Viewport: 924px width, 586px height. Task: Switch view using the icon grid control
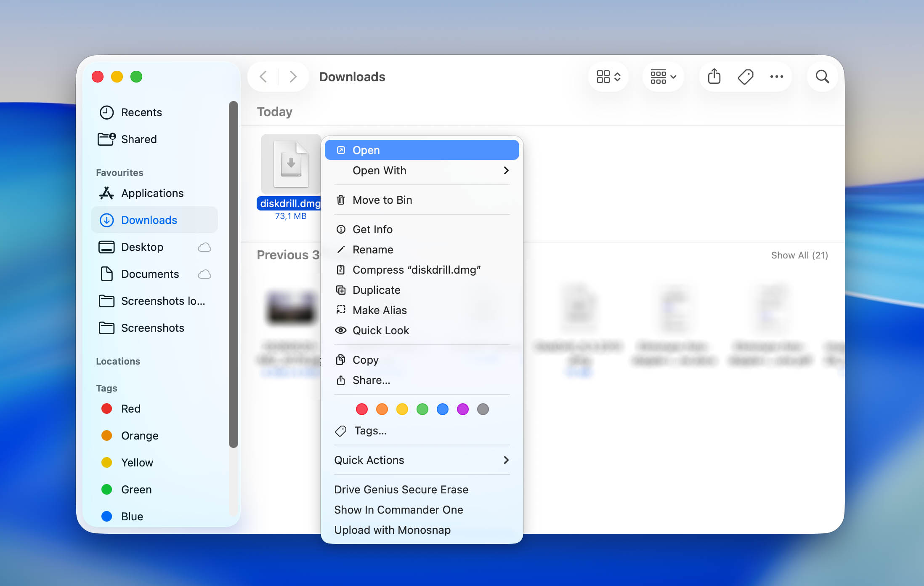(x=608, y=77)
